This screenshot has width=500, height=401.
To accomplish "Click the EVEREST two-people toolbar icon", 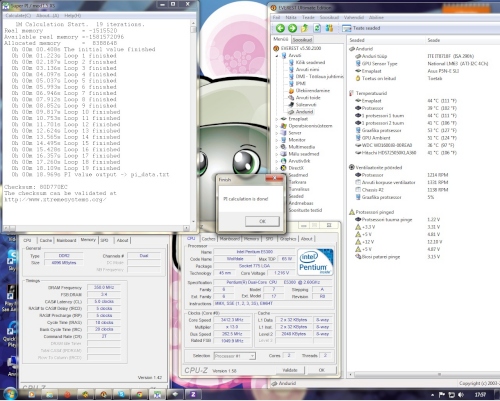I will coord(329,28).
